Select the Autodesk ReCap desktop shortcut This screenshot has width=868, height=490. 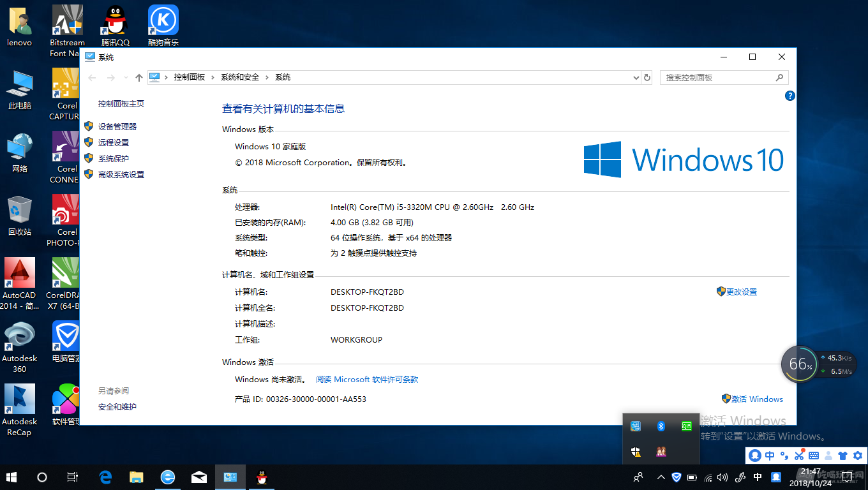tap(20, 410)
